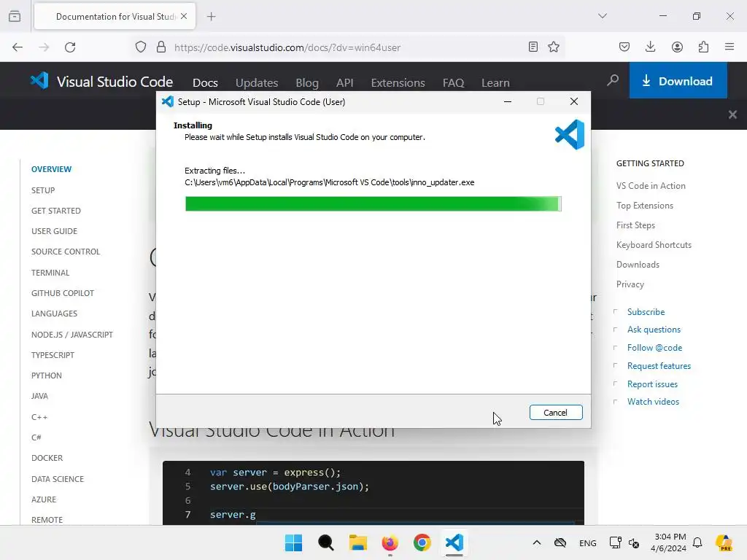747x560 pixels.
Task: Click the VS Code setup taskbar icon
Action: tap(454, 542)
